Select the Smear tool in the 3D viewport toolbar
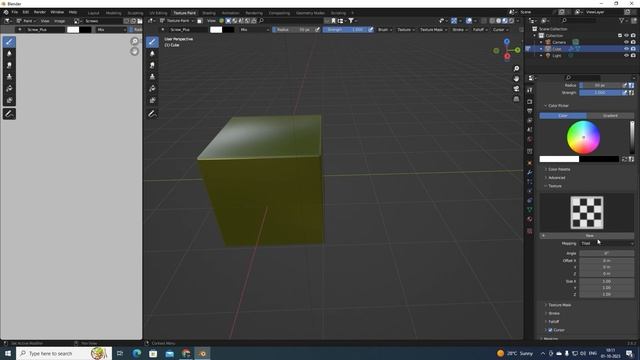 point(152,65)
